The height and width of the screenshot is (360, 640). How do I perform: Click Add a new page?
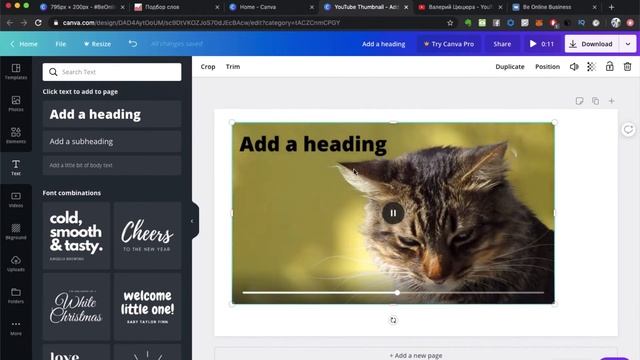(x=416, y=356)
